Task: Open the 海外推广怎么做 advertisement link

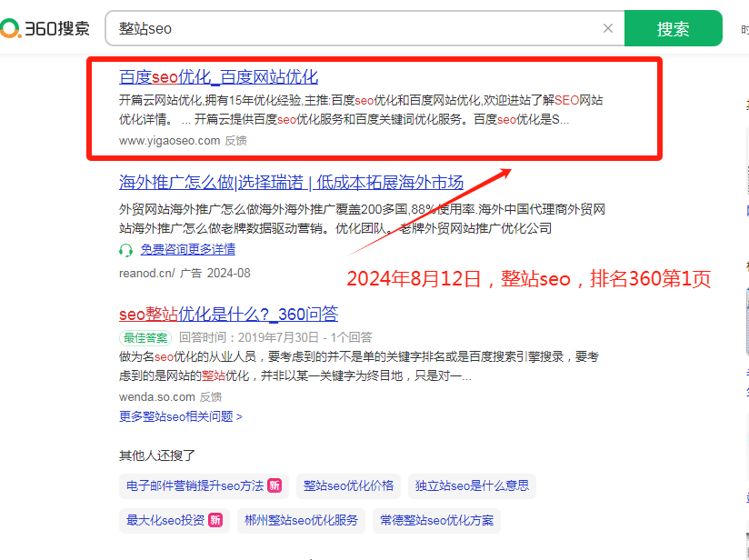Action: pos(291,182)
